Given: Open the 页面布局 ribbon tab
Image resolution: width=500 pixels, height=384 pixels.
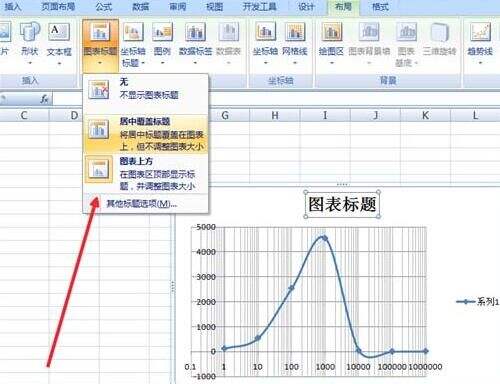Looking at the screenshot, I should point(58,7).
